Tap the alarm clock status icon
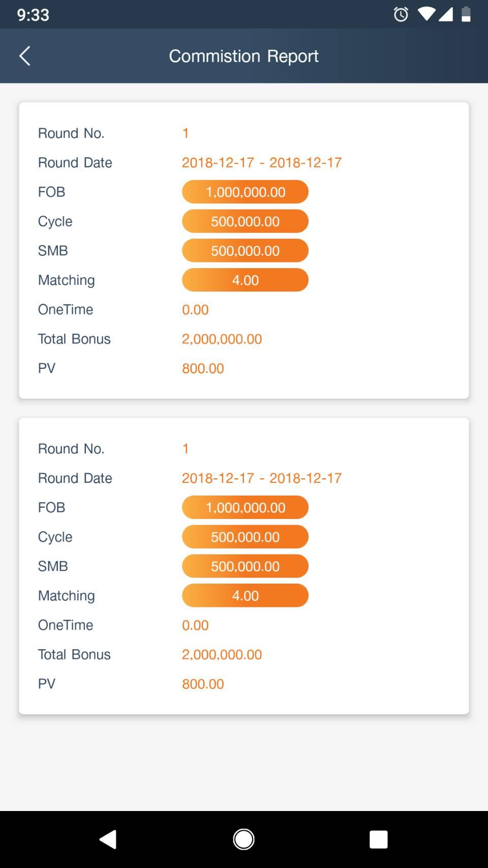The width and height of the screenshot is (488, 868). click(x=401, y=14)
